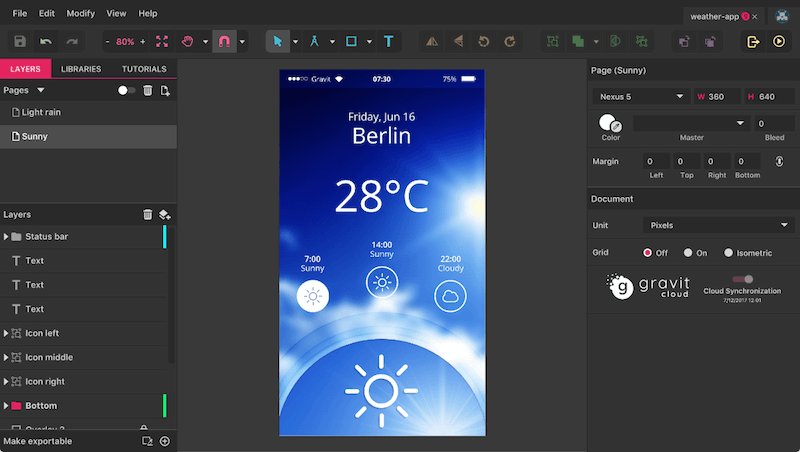Expand the Status bar layer group
Image resolution: width=800 pixels, height=452 pixels.
[x=6, y=236]
